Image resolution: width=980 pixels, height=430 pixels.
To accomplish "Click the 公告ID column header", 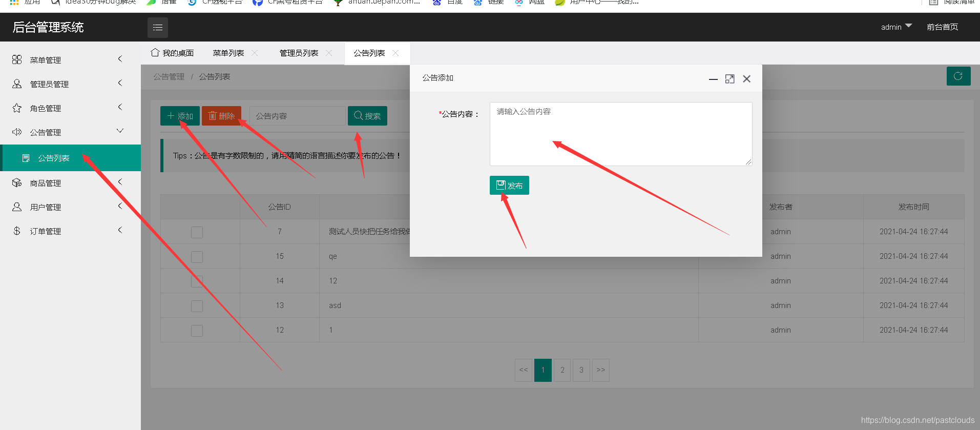I will coord(279,207).
